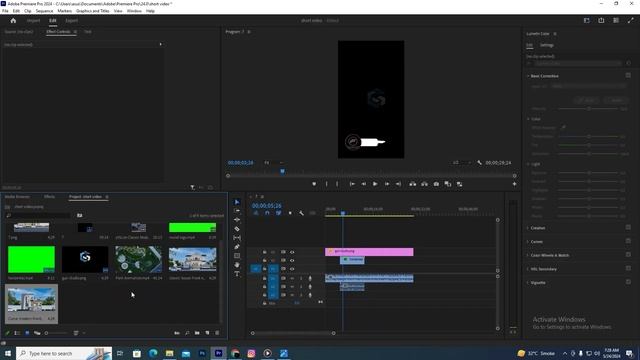Click Program monitor timecode 00;00;05;26

coord(240,162)
